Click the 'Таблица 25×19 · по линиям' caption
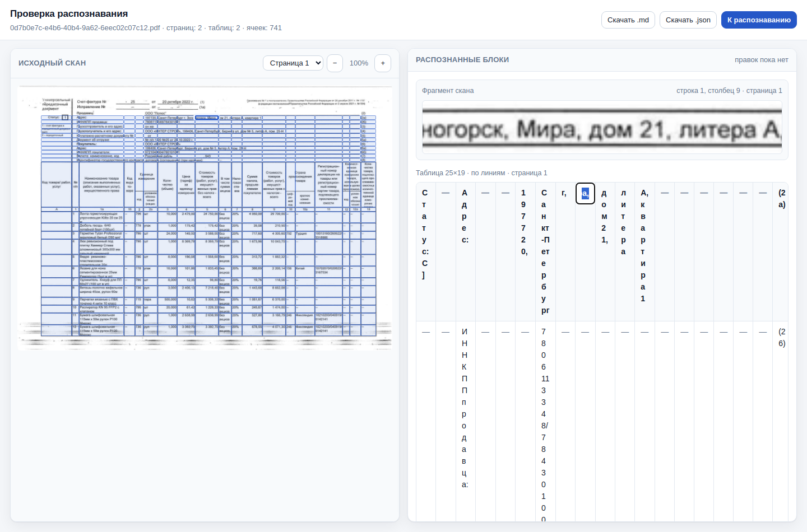807x532 pixels. pos(481,173)
